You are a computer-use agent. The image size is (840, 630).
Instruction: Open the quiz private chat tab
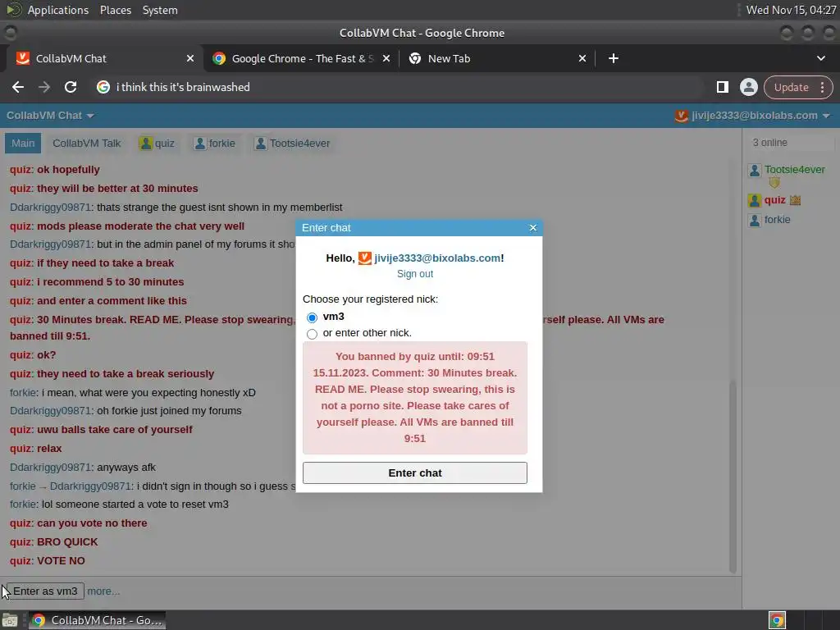157,143
